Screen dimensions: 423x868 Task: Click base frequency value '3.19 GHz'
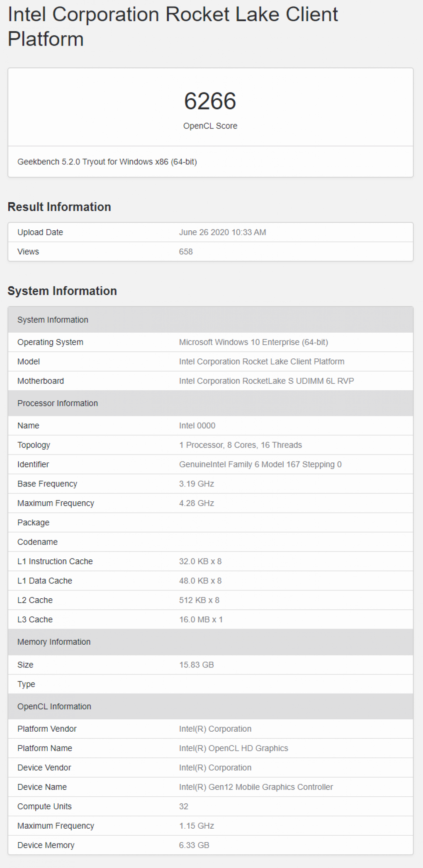[x=197, y=484]
